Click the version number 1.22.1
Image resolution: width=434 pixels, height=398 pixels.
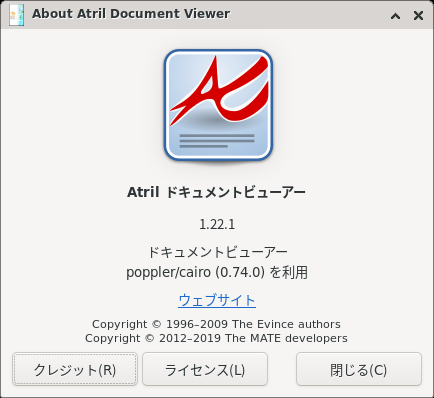click(217, 224)
